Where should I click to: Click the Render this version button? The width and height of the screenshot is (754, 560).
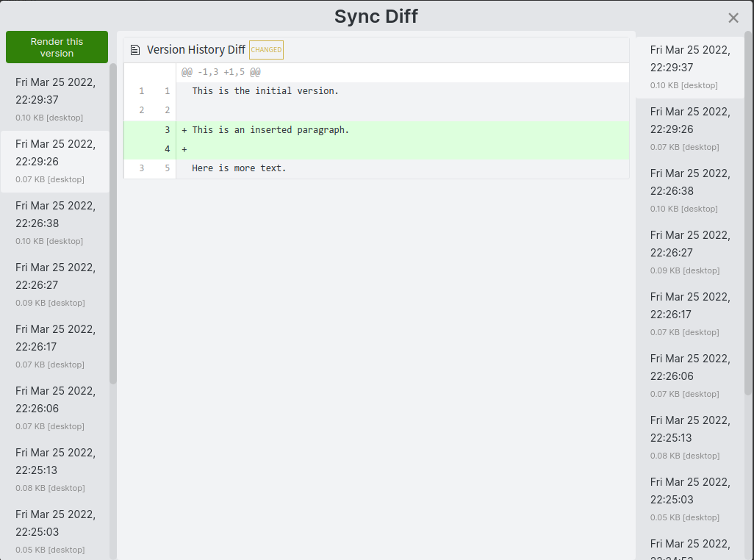coord(57,47)
